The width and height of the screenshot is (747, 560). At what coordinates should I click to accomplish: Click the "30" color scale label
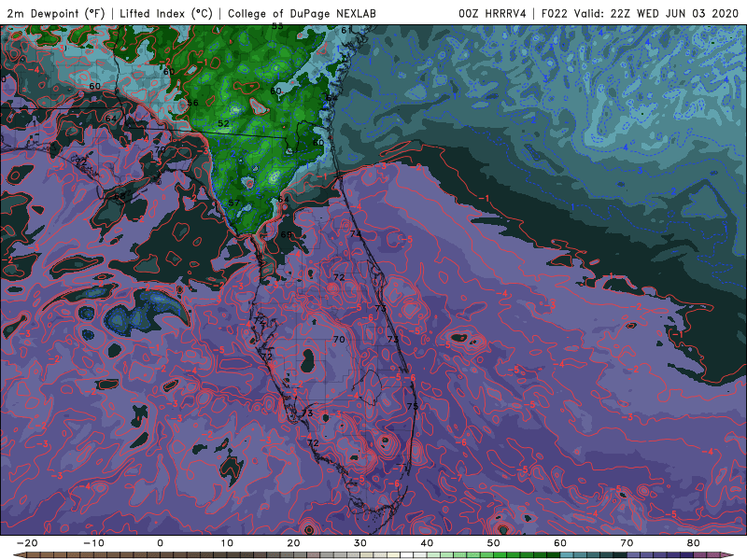click(360, 543)
